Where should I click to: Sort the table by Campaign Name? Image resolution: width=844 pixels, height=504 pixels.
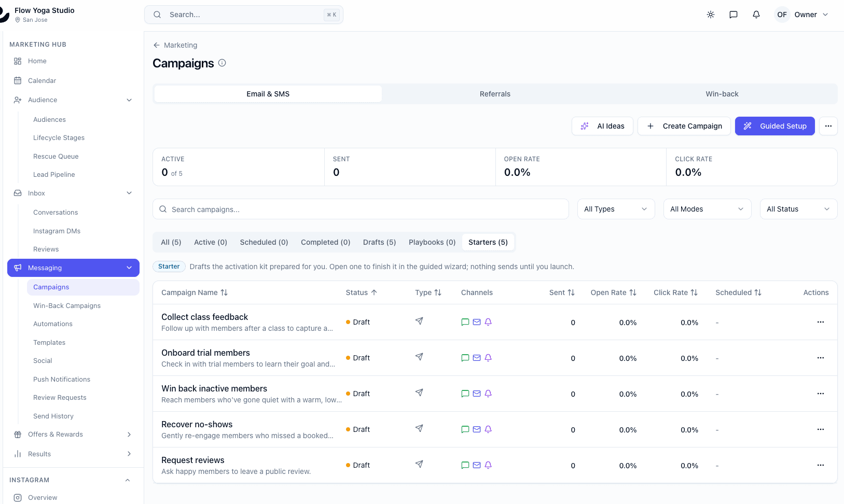click(195, 292)
